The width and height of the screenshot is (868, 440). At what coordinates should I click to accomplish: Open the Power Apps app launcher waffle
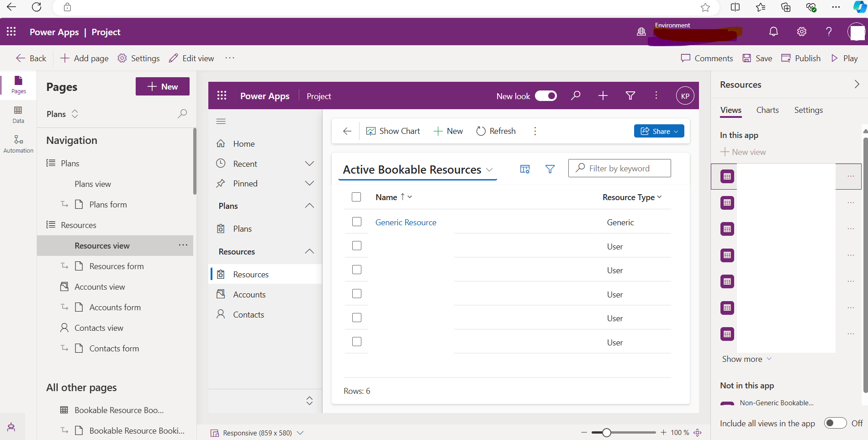click(11, 32)
